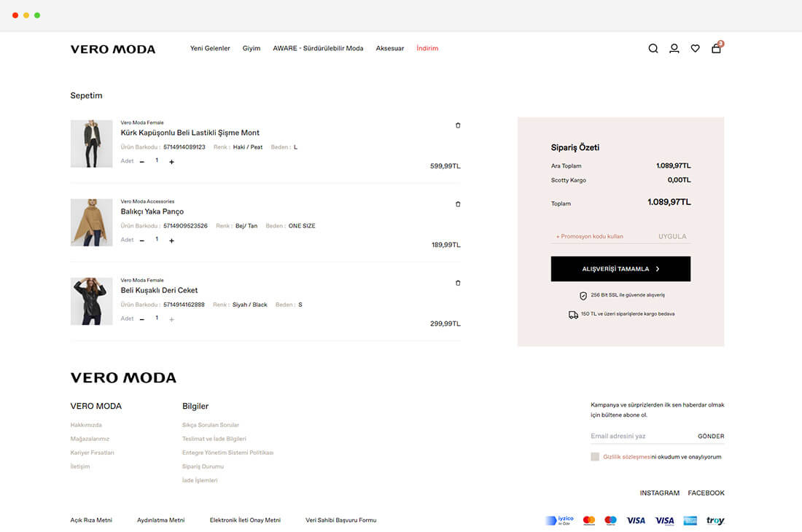Open the favorites heart icon
Image resolution: width=802 pixels, height=532 pixels.
(695, 49)
